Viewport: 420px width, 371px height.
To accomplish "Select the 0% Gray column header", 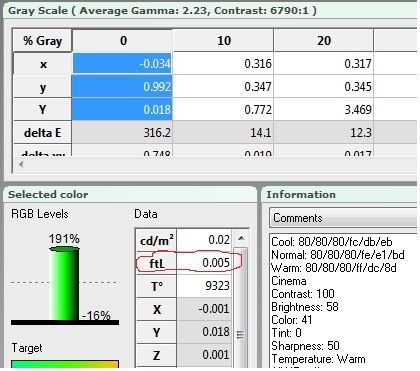I will click(123, 41).
